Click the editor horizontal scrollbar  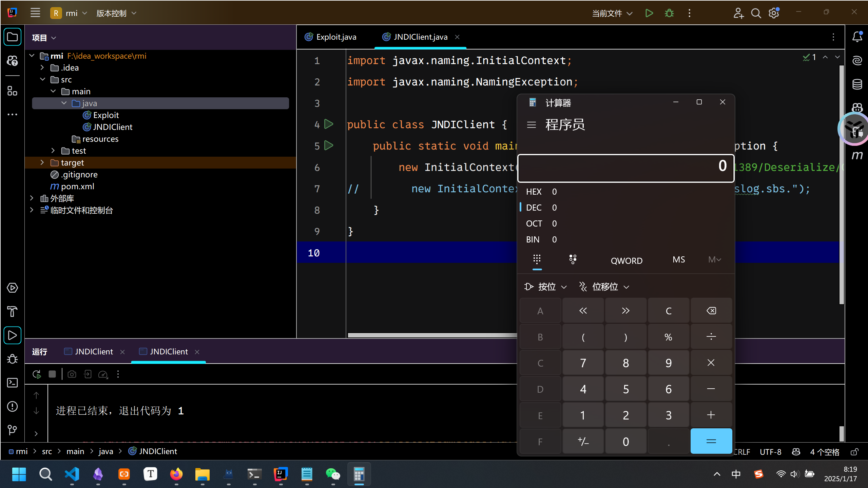tap(432, 335)
